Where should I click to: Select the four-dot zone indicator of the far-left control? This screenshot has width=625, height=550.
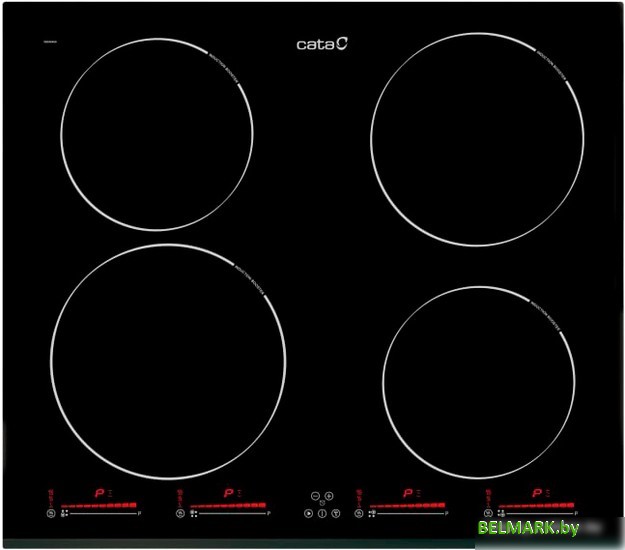(x=65, y=513)
